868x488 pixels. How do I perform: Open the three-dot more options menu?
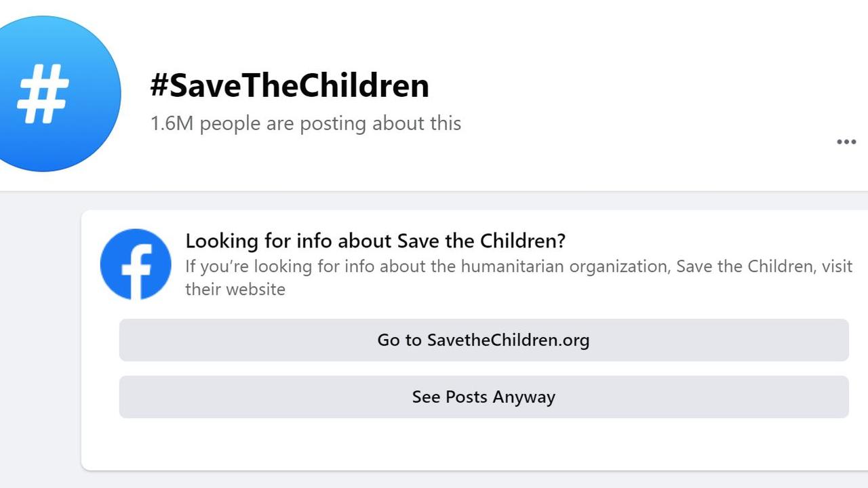click(846, 142)
